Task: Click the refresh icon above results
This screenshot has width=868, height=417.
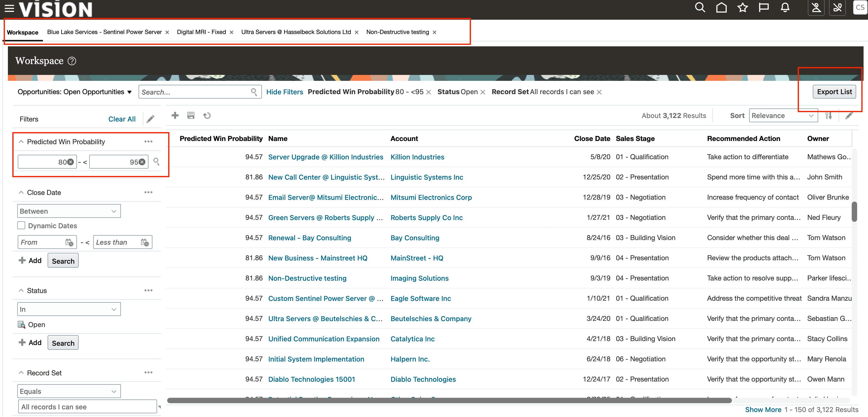Action: pos(207,116)
